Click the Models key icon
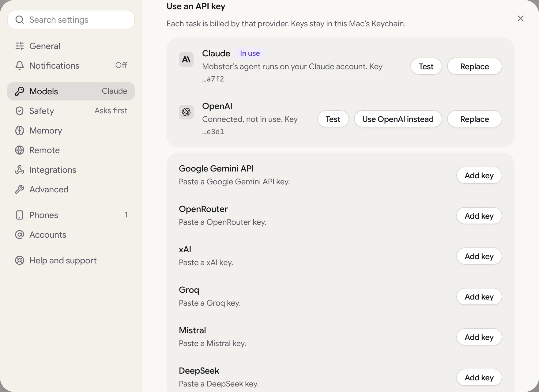The height and width of the screenshot is (392, 539). click(20, 91)
